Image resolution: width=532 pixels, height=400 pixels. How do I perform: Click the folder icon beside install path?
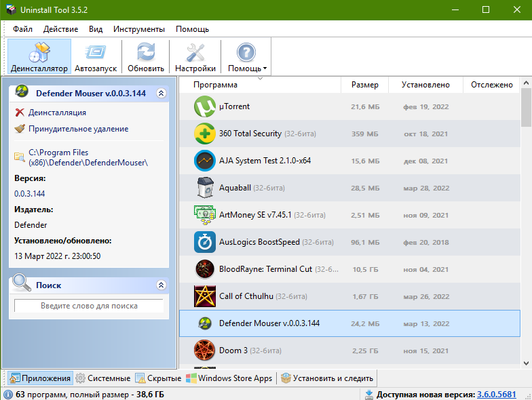pyautogui.click(x=19, y=157)
